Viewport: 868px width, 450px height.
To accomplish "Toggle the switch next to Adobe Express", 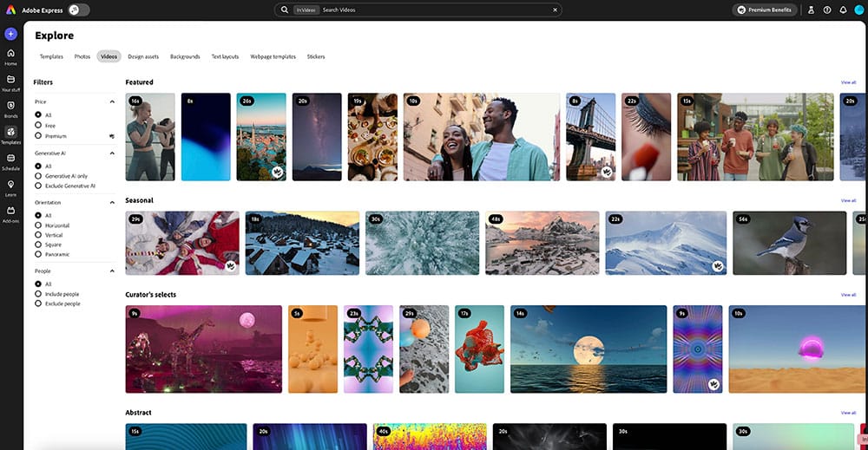I will point(79,10).
